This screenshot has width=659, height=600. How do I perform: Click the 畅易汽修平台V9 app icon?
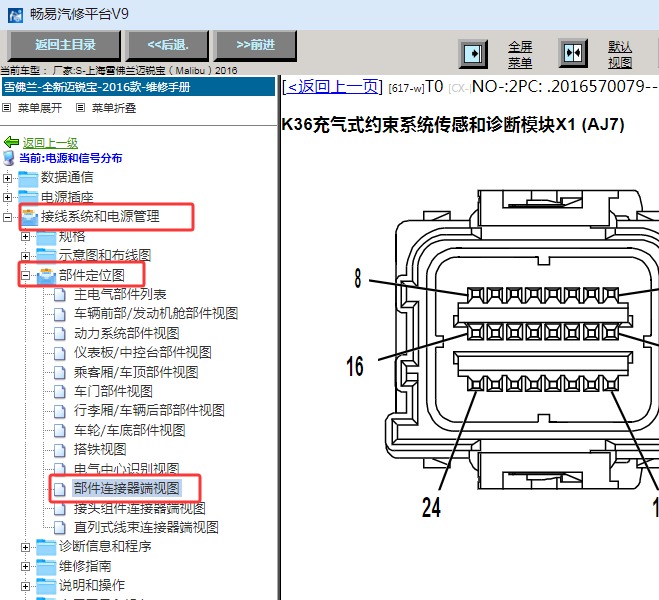click(x=15, y=15)
